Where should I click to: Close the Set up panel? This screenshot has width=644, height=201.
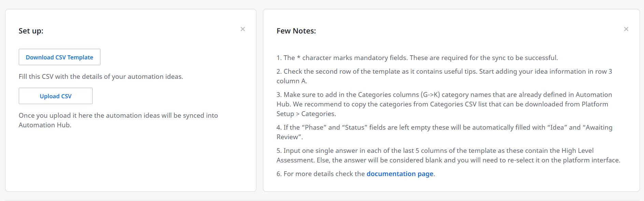(243, 29)
